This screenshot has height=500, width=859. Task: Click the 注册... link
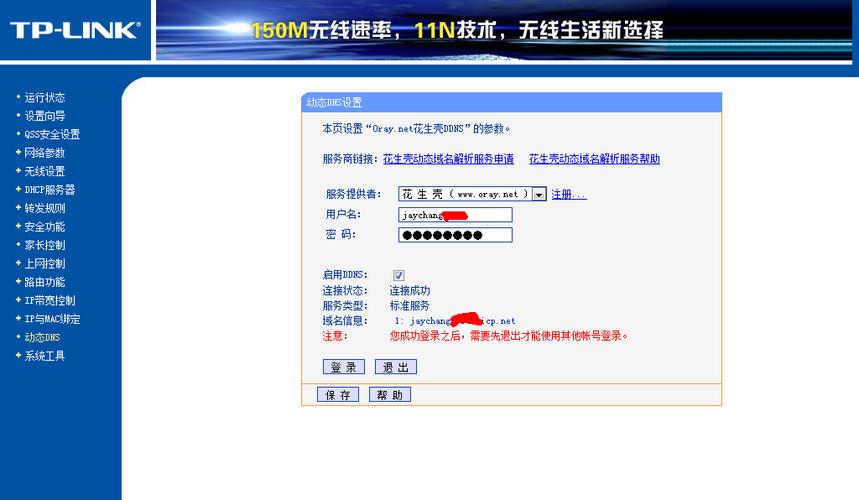(569, 194)
